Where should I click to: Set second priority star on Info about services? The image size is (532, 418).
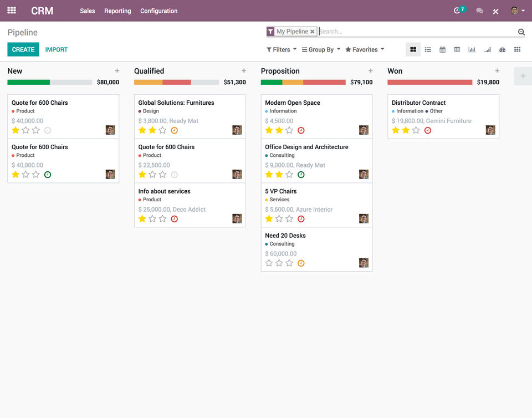[x=152, y=219]
